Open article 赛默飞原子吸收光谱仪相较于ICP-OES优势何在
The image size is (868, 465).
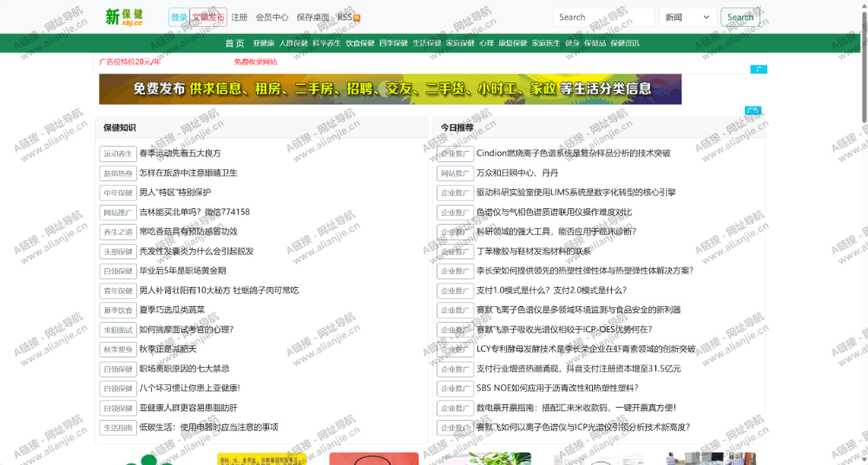click(x=564, y=330)
